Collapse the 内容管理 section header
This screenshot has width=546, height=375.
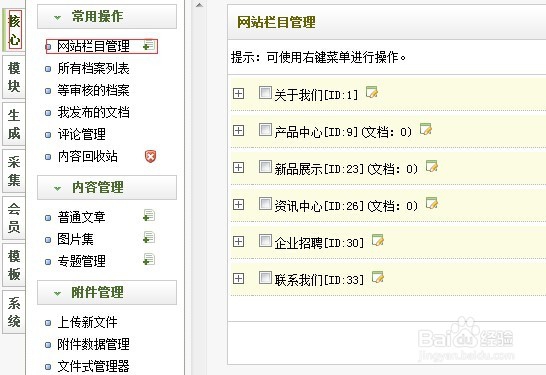[107, 188]
